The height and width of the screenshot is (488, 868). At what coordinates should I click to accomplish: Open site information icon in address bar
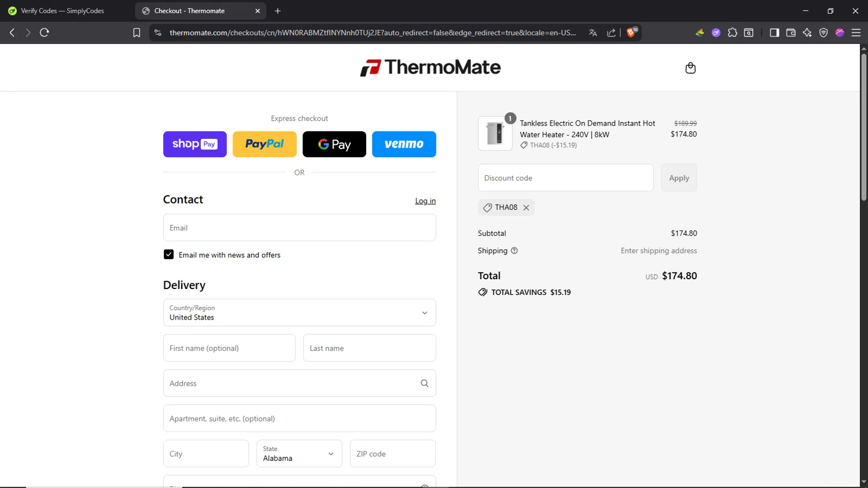coord(158,33)
